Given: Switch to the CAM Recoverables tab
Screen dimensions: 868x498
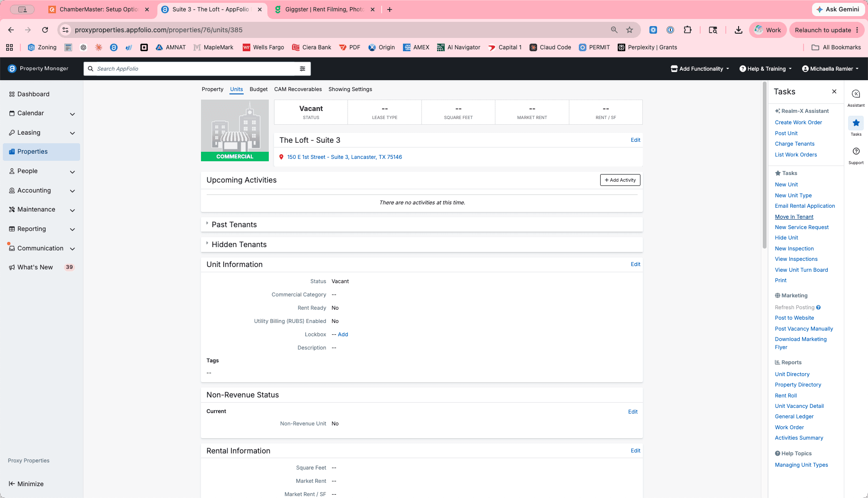Looking at the screenshot, I should (x=298, y=89).
